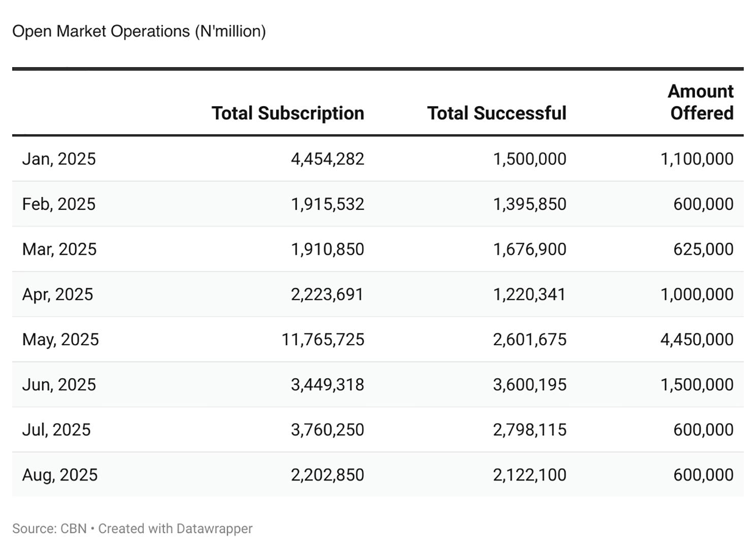Select the May, 2025 row label
This screenshot has width=756, height=549.
tap(60, 339)
